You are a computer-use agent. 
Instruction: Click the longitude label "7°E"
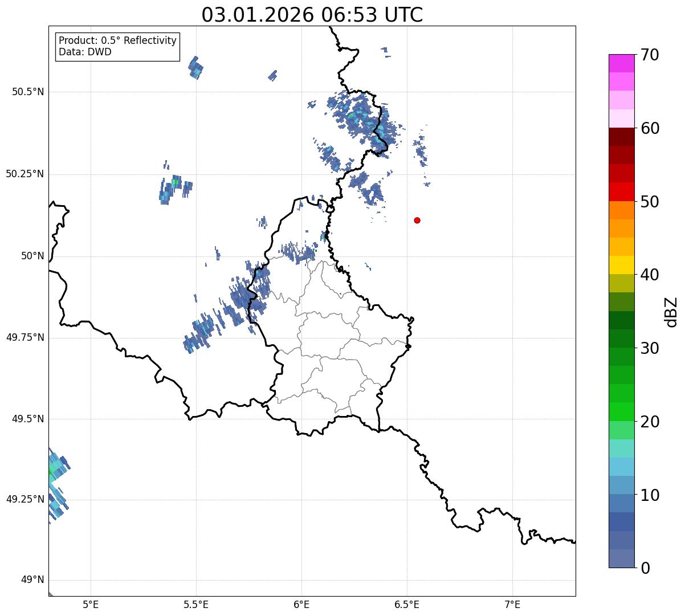coord(513,604)
